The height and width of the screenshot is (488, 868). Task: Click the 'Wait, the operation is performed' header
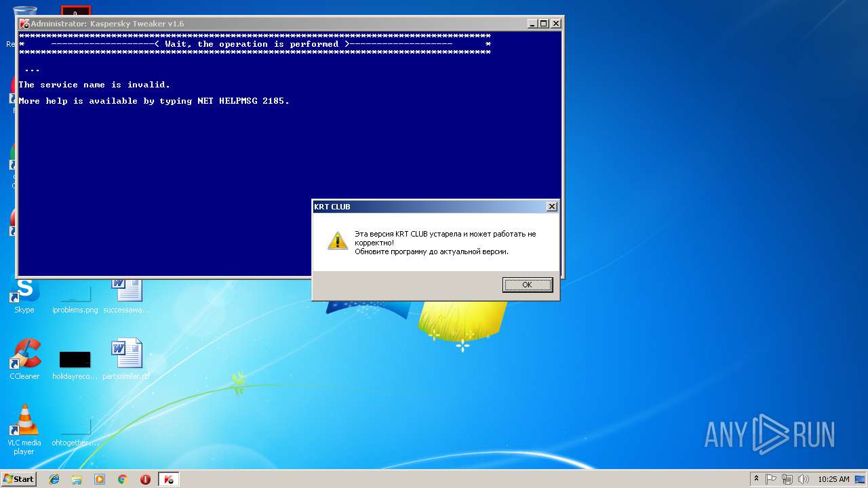click(252, 44)
